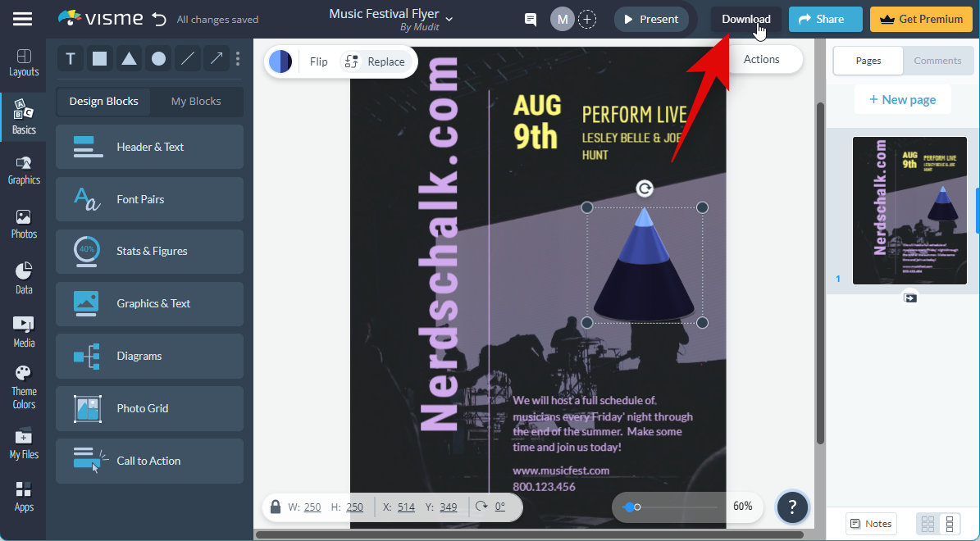Open the Font Pairs blocks

coord(149,199)
